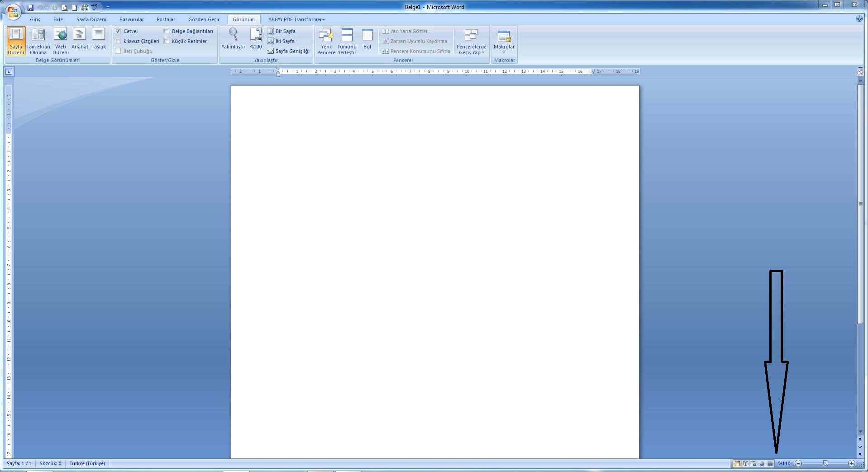Click Sözcük: 0 word count
Screen dimensions: 868x472
51,463
